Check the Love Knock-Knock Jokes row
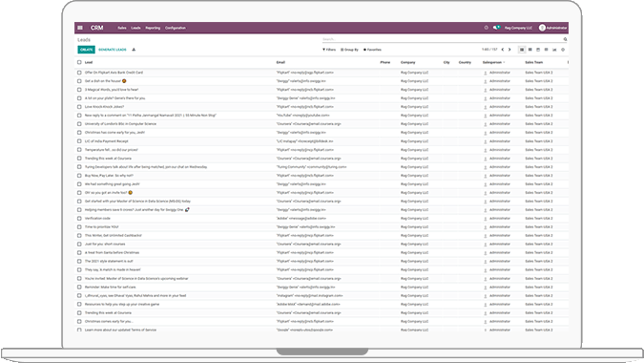This screenshot has height=363, width=644. [79, 107]
